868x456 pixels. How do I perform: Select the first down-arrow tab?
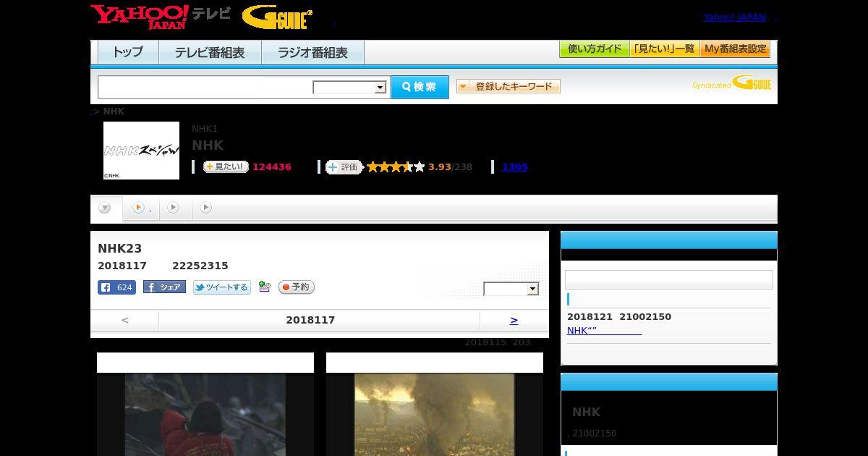coord(105,208)
